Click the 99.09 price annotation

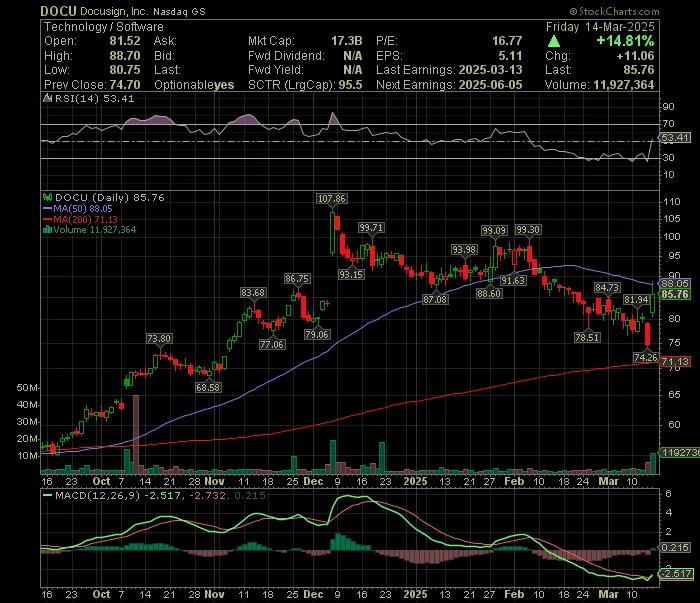(x=494, y=231)
